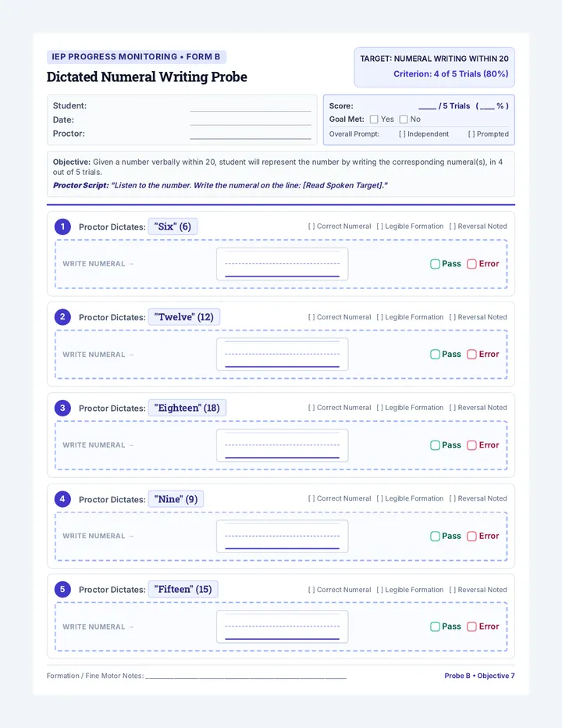Click the numeral writing box for Twelve

(282, 355)
